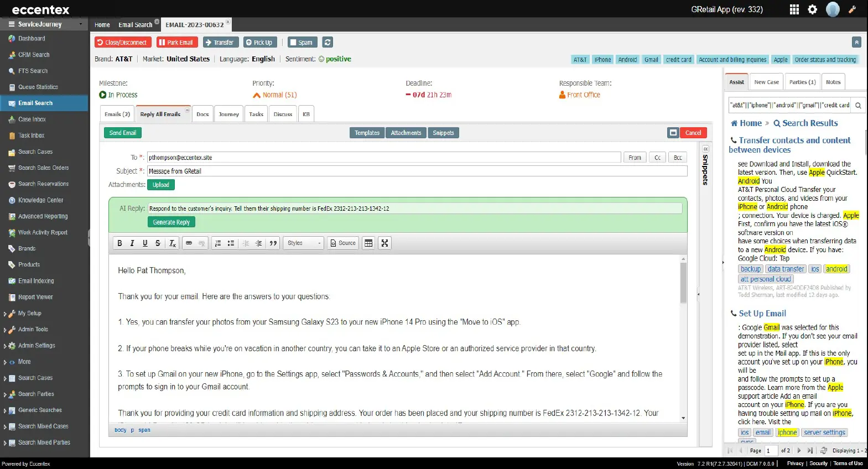Open the apps grid icon in the header
The image size is (868, 469).
point(794,9)
